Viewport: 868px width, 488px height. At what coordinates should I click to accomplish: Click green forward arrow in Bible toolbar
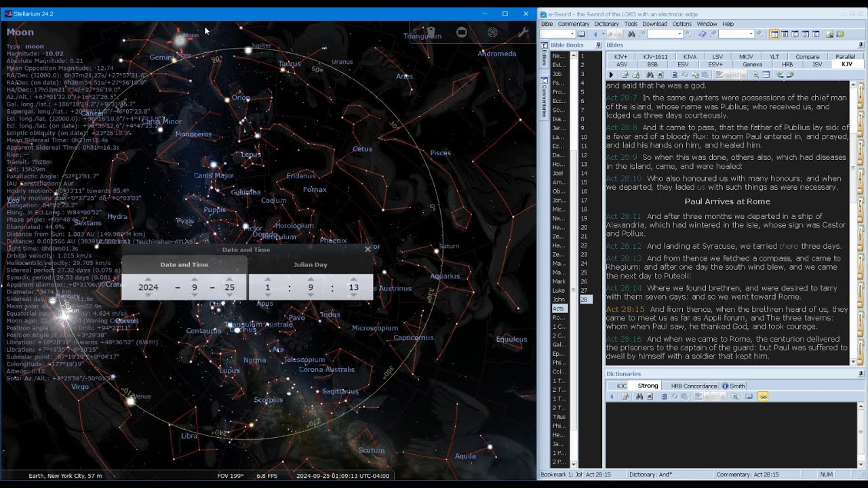tap(790, 75)
